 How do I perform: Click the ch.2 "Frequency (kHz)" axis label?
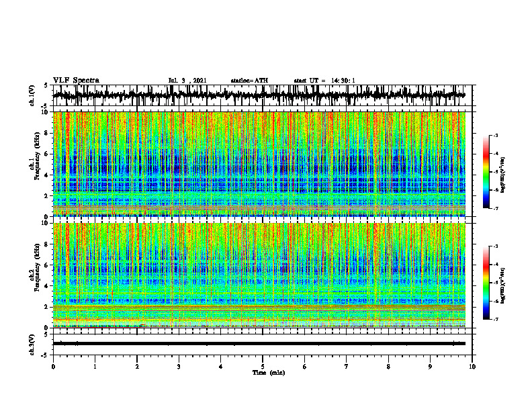coord(37,267)
